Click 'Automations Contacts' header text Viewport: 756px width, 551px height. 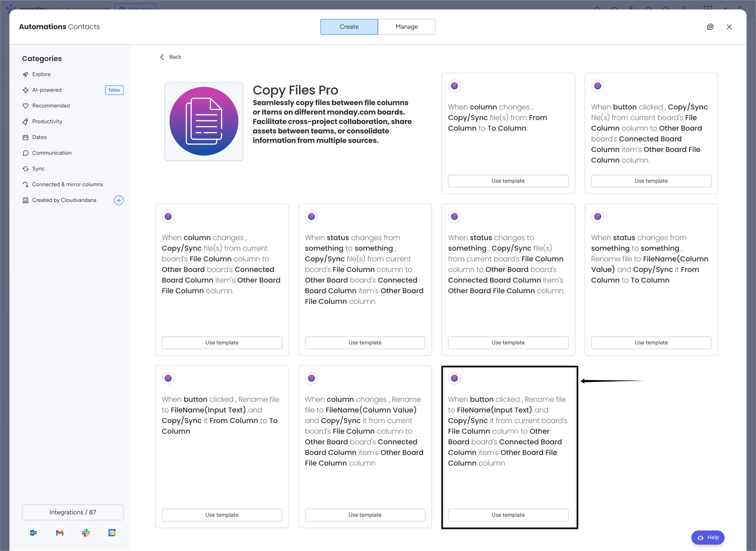(60, 27)
